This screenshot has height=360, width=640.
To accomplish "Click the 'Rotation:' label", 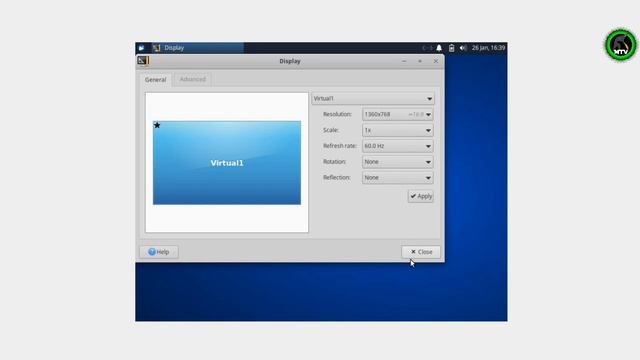I will 334,162.
